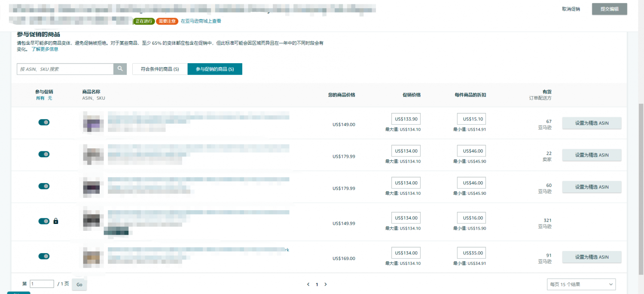Click 取消促销 link
644x294 pixels.
[x=571, y=9]
